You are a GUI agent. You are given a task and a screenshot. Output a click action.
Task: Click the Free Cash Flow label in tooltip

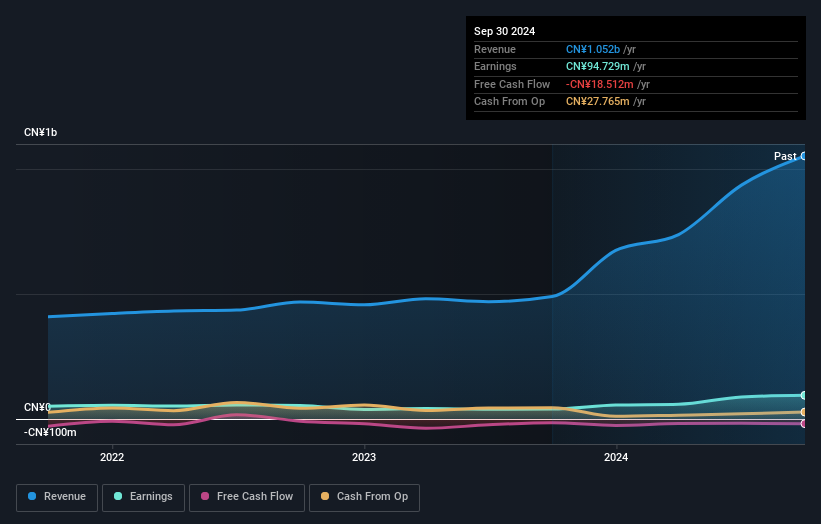[512, 84]
